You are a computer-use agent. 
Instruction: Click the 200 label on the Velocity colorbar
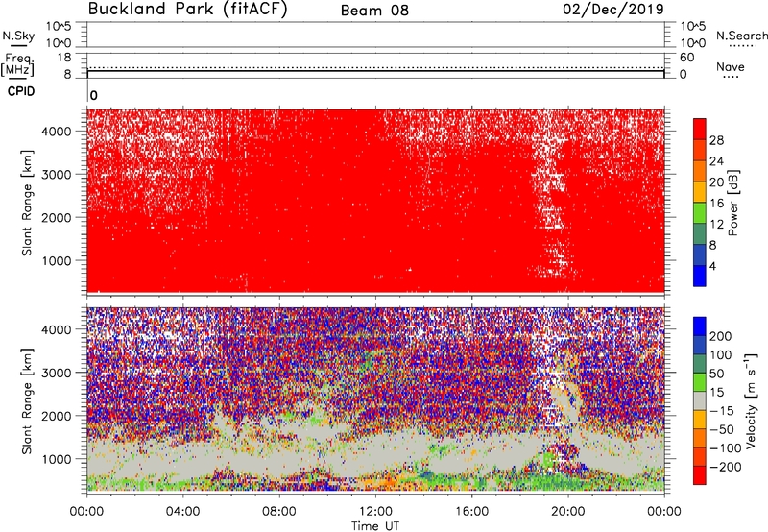coord(721,336)
